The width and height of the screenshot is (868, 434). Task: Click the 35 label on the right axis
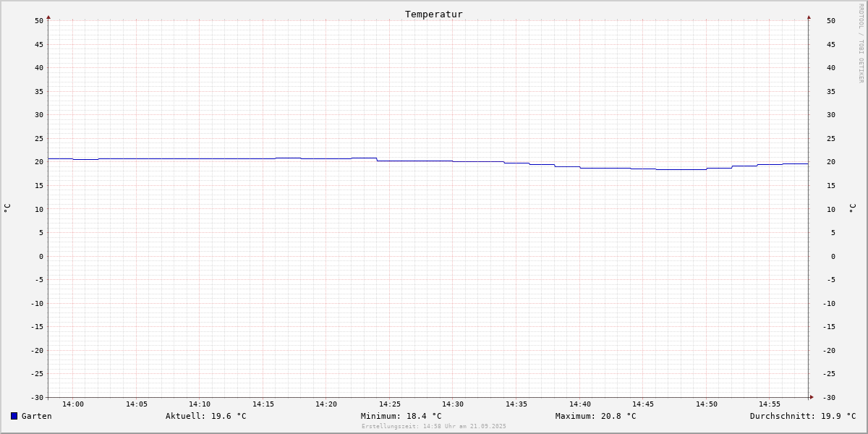(x=831, y=91)
